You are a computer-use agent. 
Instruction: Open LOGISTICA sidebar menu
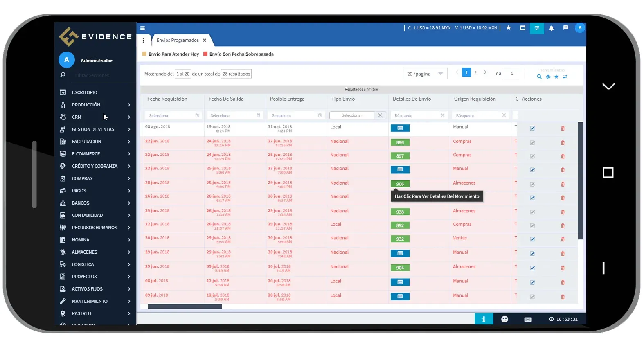(95, 264)
